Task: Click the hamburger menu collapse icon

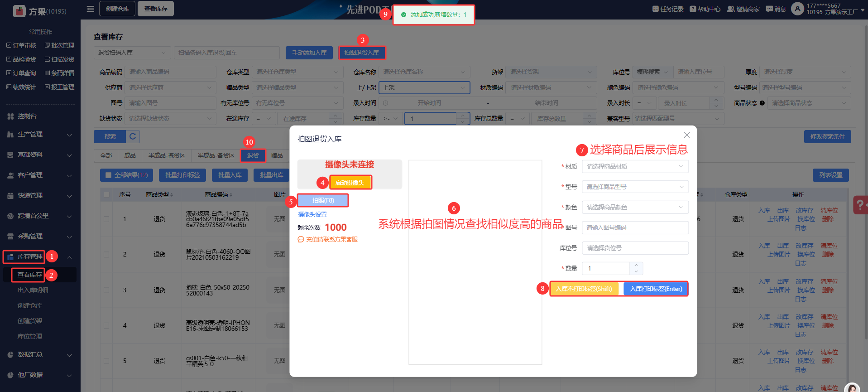Action: [x=91, y=9]
